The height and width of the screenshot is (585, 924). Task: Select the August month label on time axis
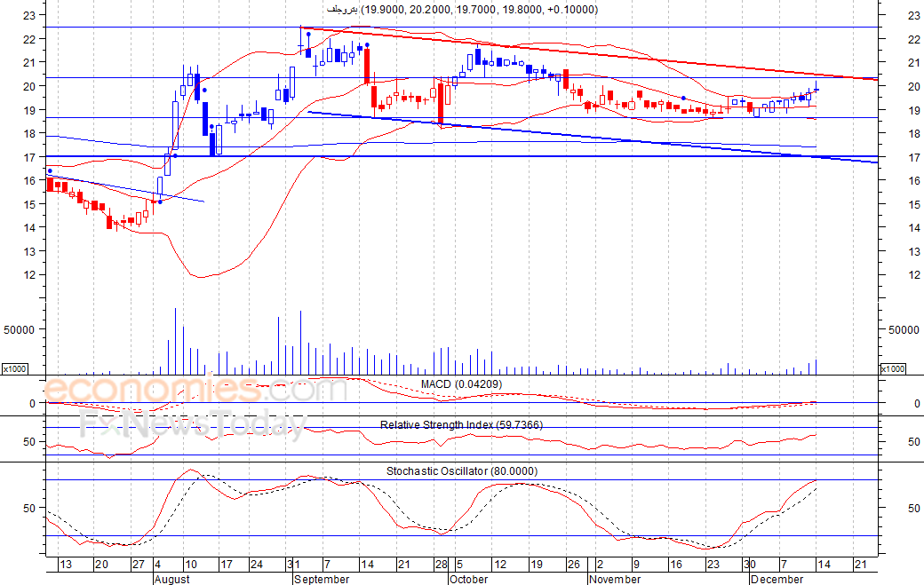pyautogui.click(x=172, y=579)
